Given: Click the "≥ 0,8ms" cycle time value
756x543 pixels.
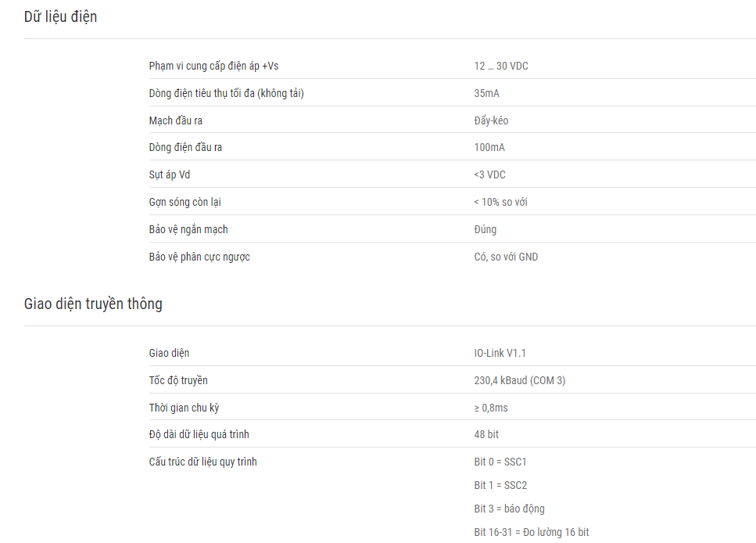Looking at the screenshot, I should 491,408.
